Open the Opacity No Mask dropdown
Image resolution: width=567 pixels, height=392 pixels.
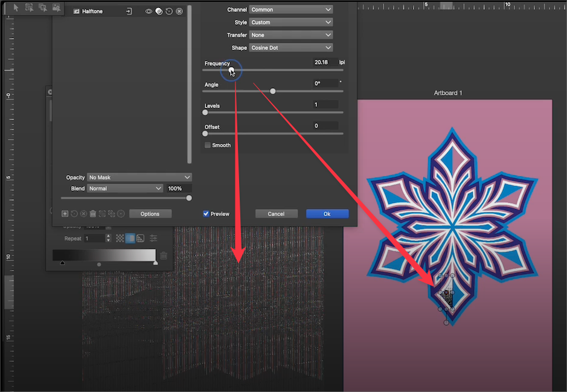point(139,178)
